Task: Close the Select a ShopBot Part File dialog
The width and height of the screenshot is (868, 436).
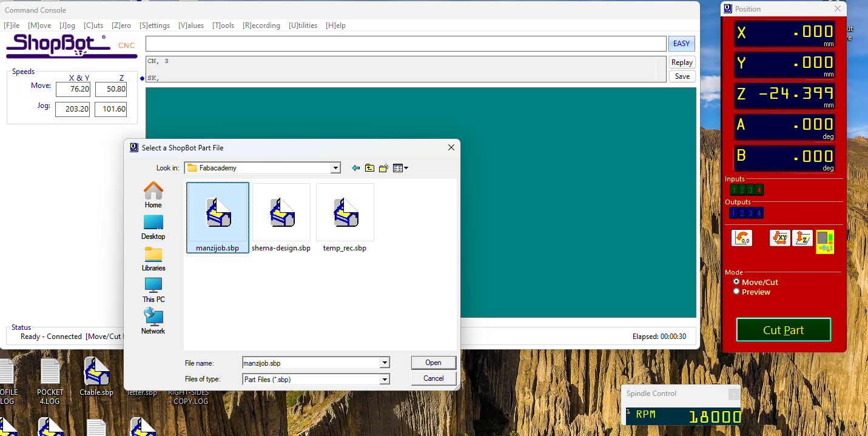Action: pos(451,147)
